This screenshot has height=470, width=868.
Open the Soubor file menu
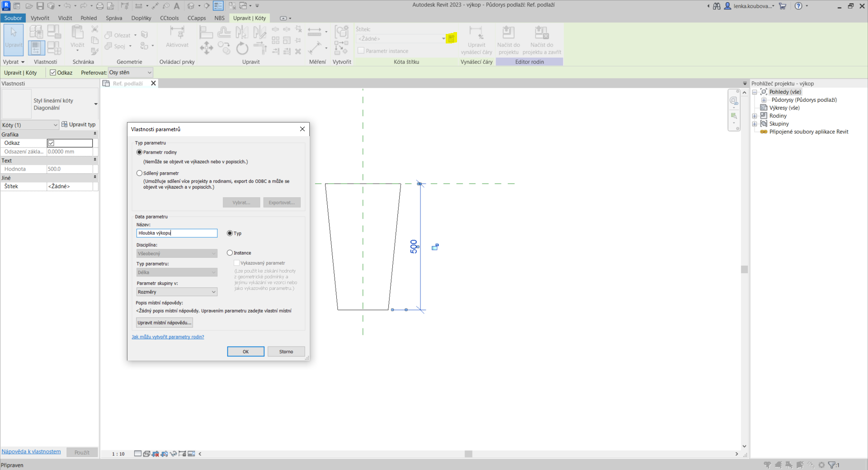13,18
